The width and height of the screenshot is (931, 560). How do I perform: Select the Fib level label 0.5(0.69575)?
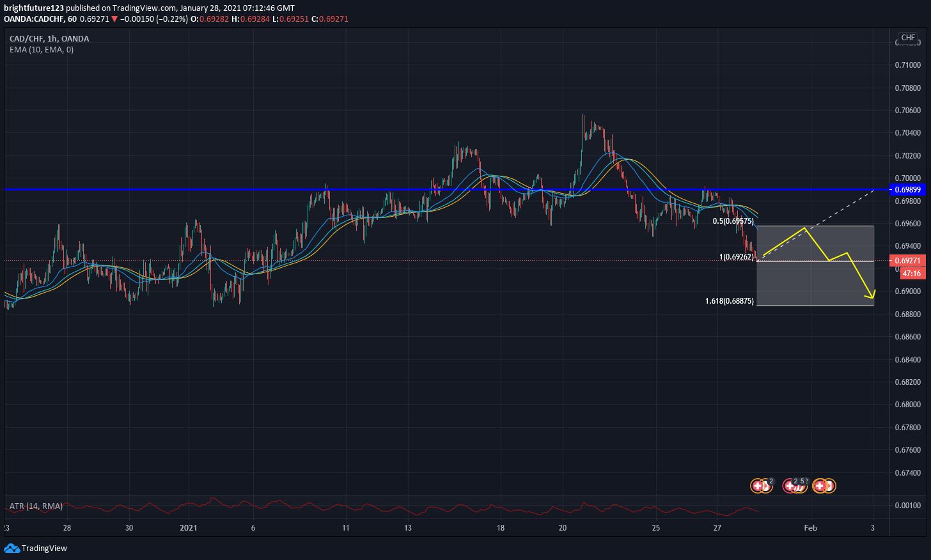point(732,221)
